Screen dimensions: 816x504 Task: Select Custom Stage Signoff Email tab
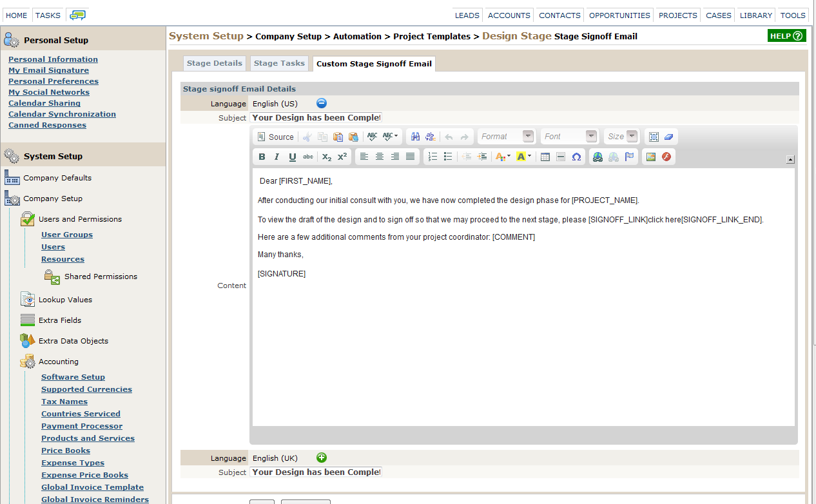click(x=374, y=64)
